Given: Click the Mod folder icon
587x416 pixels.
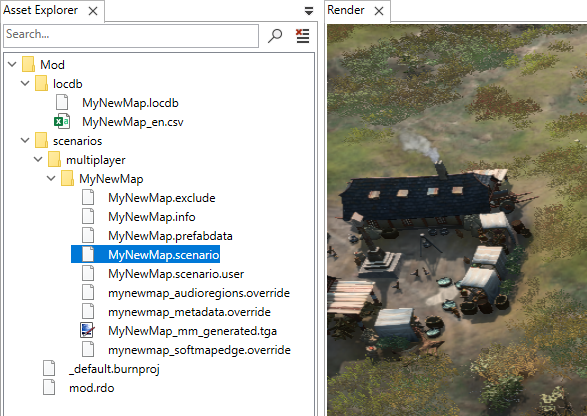Looking at the screenshot, I should pyautogui.click(x=28, y=64).
